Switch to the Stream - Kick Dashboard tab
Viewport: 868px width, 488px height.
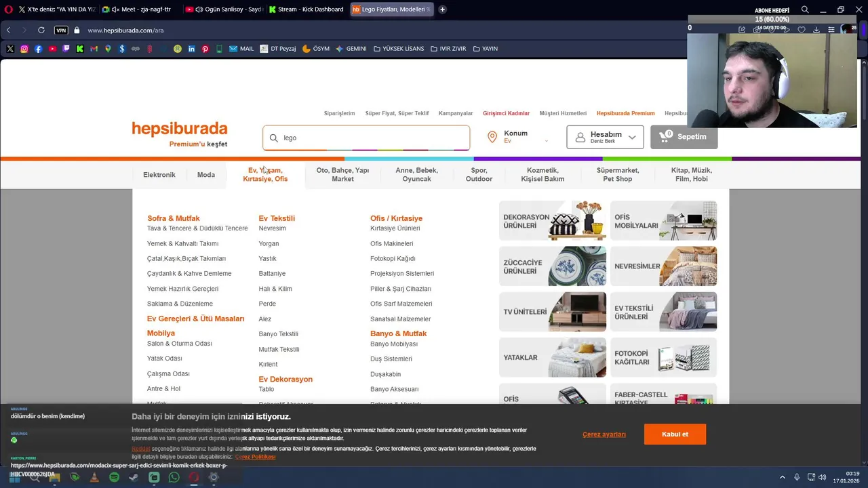point(307,9)
